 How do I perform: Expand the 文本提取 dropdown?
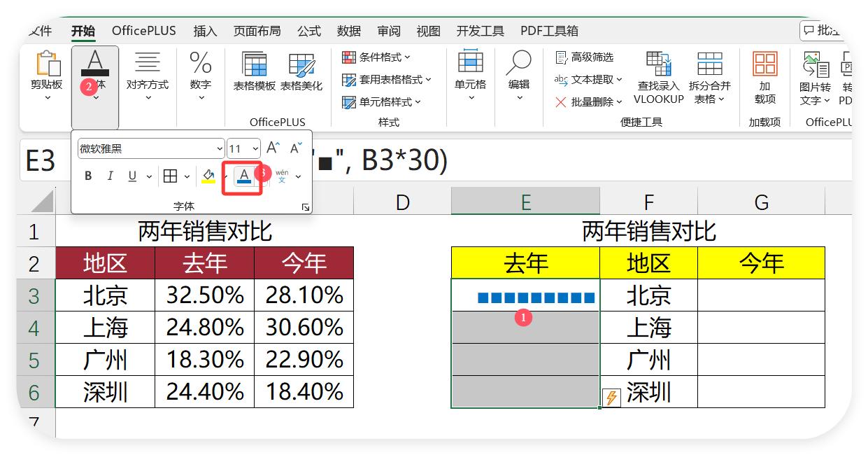coord(588,79)
